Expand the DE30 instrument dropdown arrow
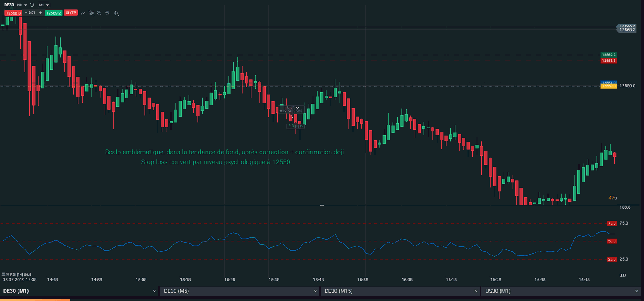The image size is (644, 301). (26, 5)
